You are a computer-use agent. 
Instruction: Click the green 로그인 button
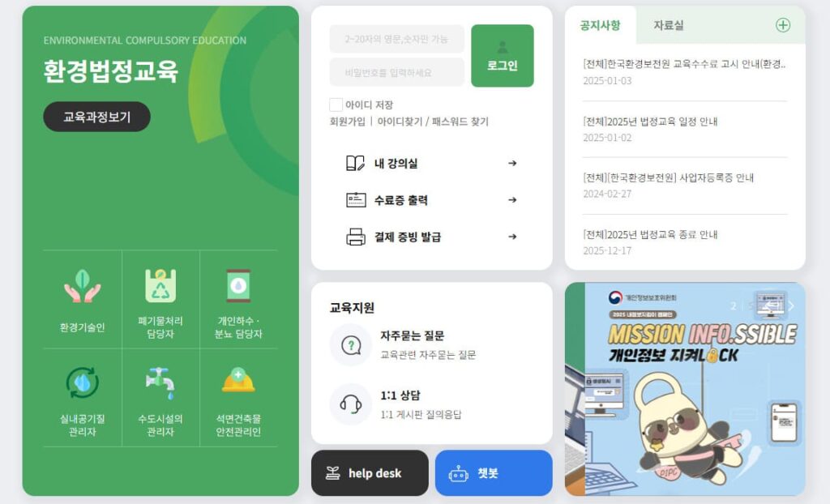click(503, 56)
